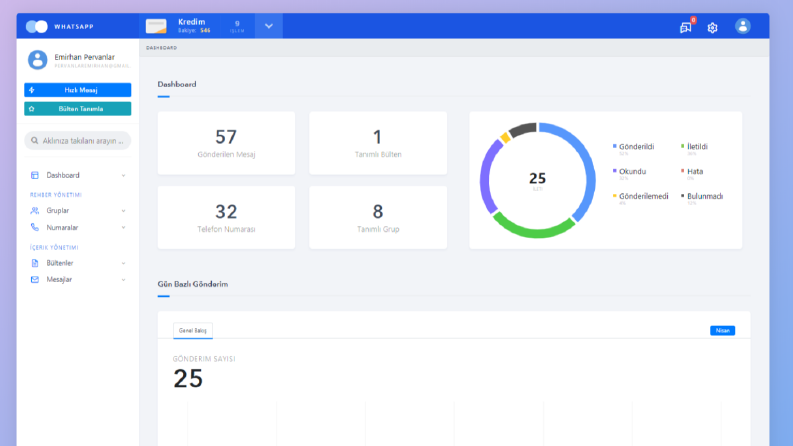The width and height of the screenshot is (793, 446).
Task: Click the 57 Gönderilen Mesaj card
Action: [226, 143]
